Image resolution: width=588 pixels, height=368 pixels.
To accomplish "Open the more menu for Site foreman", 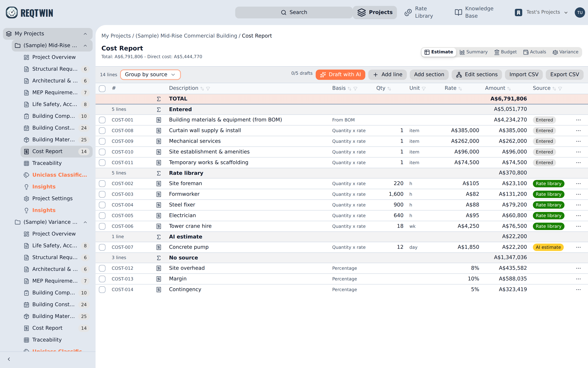I will click(578, 183).
